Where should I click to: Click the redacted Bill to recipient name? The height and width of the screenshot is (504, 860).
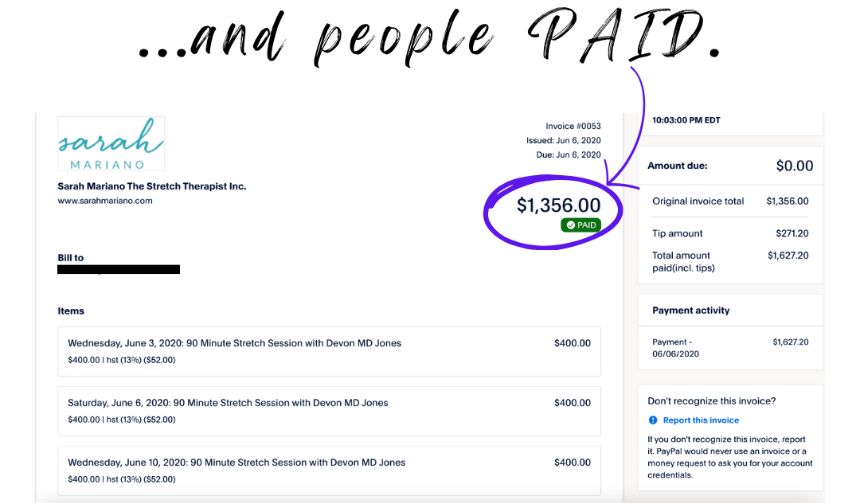point(119,270)
